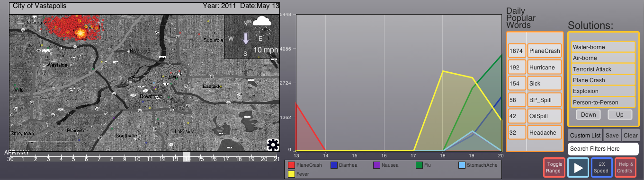644x180 pixels.
Task: Toggle the Fever yellow legend swatch
Action: point(292,174)
